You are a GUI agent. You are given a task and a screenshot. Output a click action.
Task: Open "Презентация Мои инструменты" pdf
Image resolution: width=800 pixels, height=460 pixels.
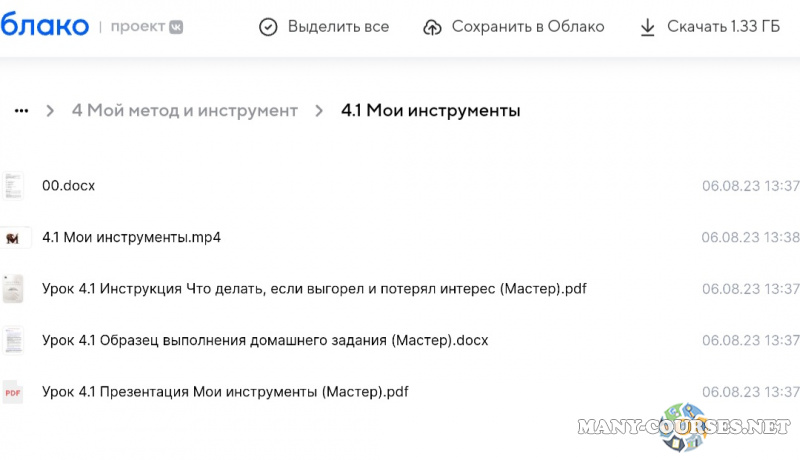[x=225, y=392]
